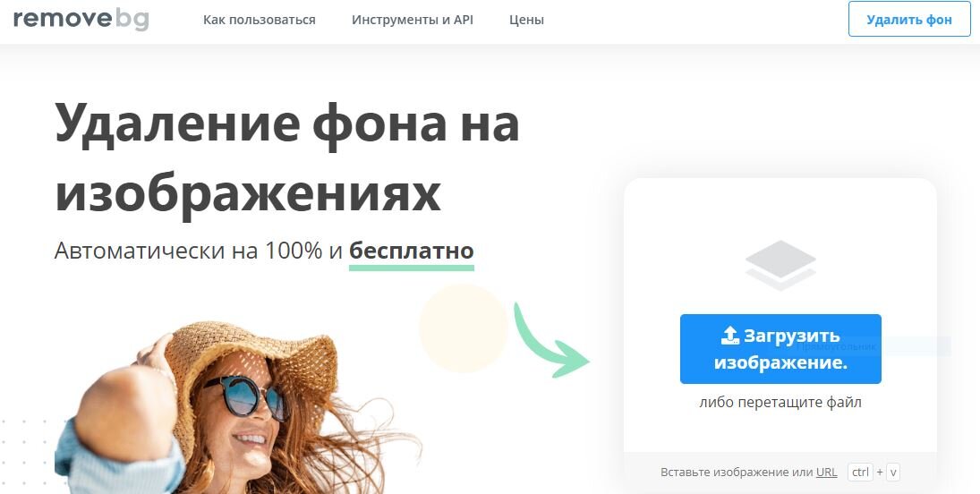Click the underlined word бесплатно
The height and width of the screenshot is (494, 980).
(x=412, y=251)
